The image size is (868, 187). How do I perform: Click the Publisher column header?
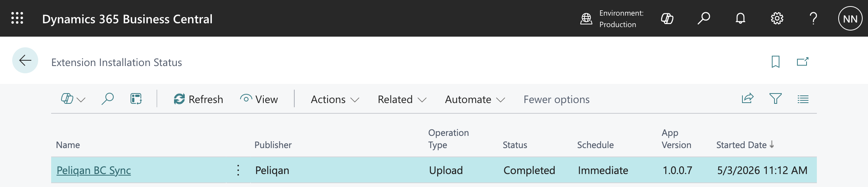click(x=273, y=145)
